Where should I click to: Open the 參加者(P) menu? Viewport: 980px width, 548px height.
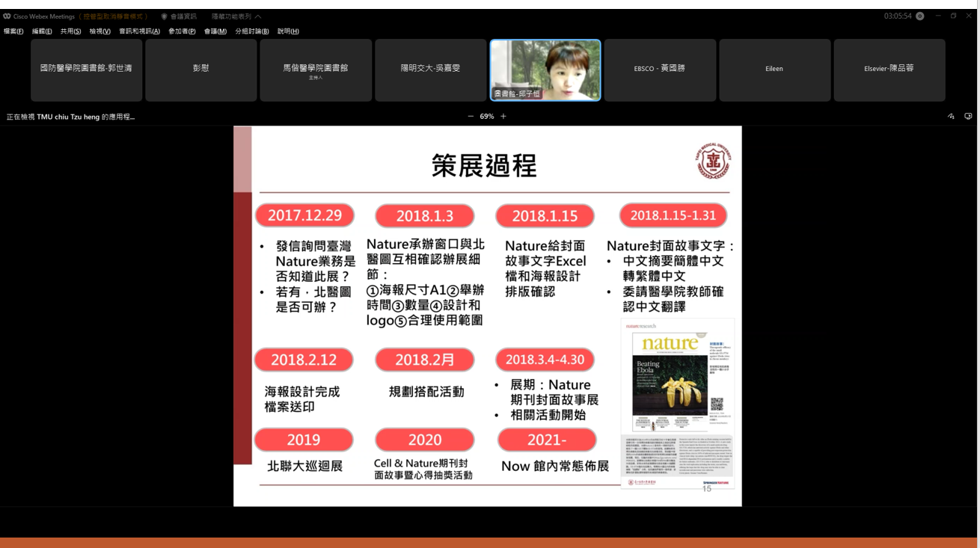182,31
